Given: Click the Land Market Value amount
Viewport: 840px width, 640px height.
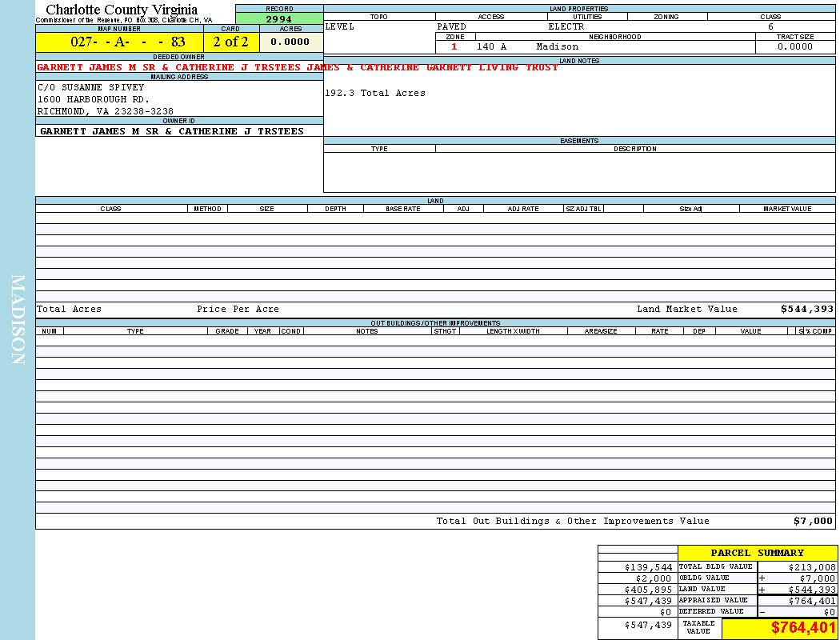Looking at the screenshot, I should (807, 309).
